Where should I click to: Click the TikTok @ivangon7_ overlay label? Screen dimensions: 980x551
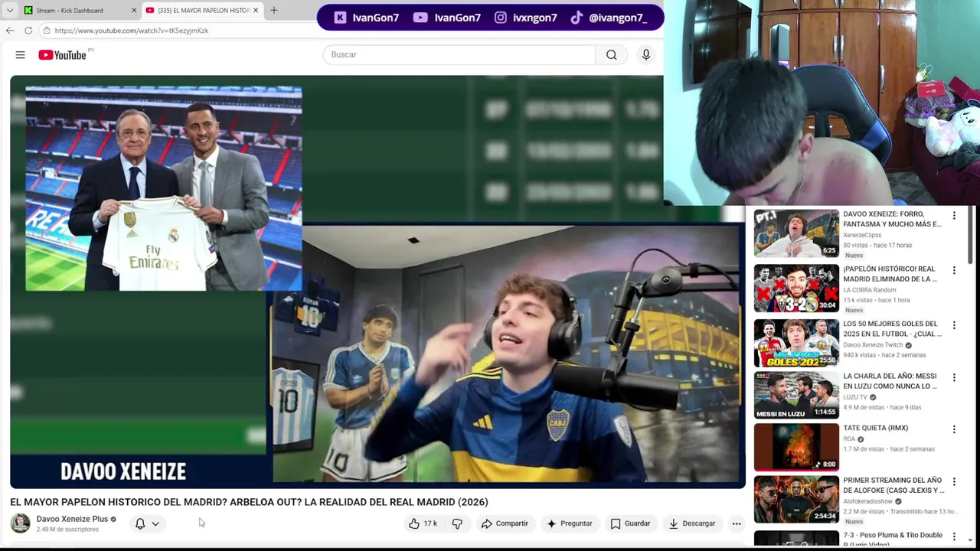point(609,18)
